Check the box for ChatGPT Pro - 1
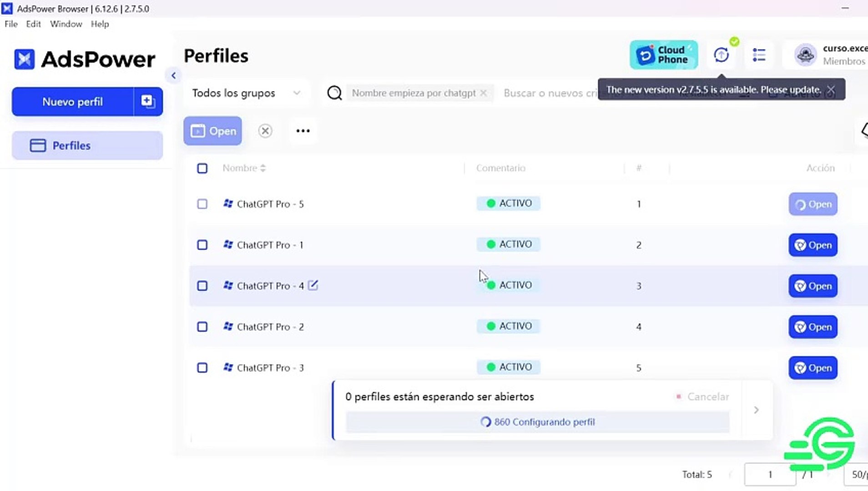Image resolution: width=868 pixels, height=491 pixels. 202,245
